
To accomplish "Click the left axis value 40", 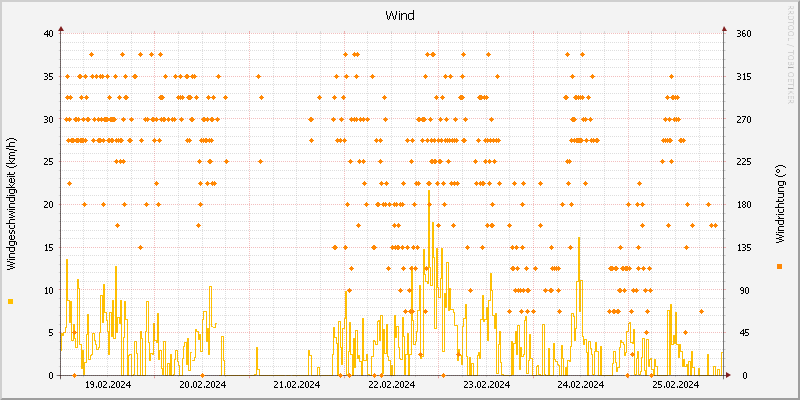I will click(48, 34).
